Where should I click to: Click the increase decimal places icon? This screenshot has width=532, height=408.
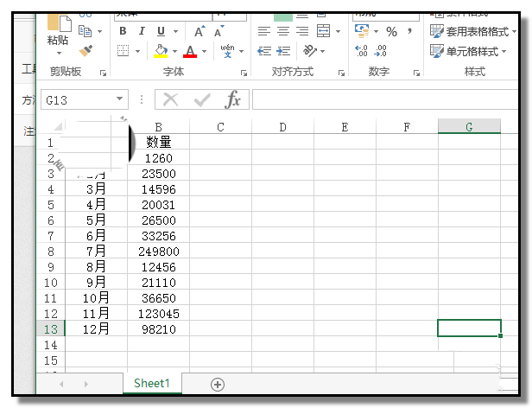pos(361,52)
